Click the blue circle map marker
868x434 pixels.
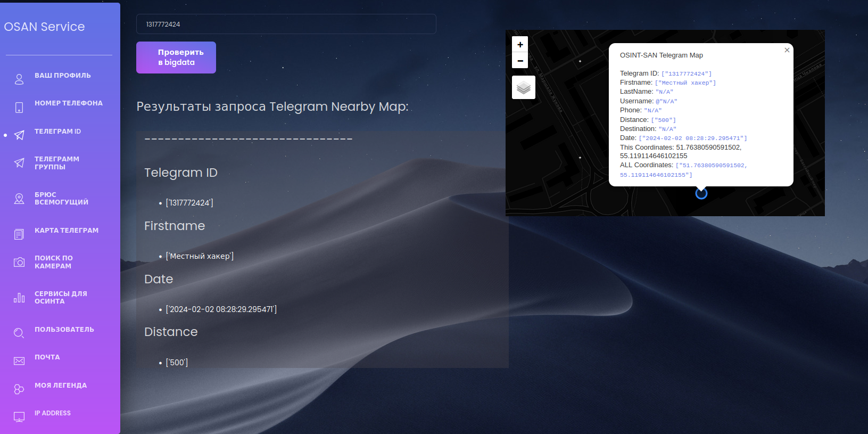tap(701, 194)
